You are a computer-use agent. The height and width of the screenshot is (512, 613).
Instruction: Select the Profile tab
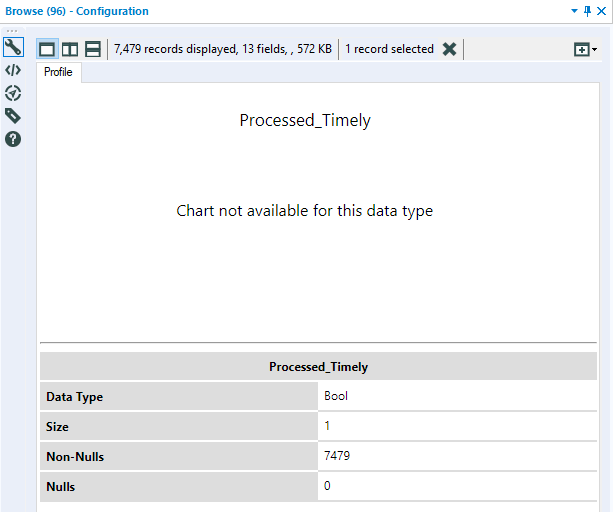(x=58, y=72)
